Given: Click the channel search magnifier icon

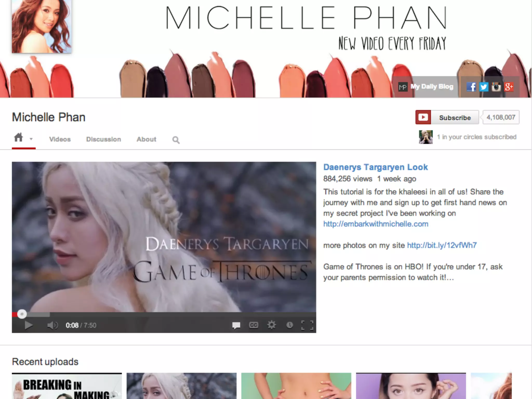Looking at the screenshot, I should click(x=176, y=140).
